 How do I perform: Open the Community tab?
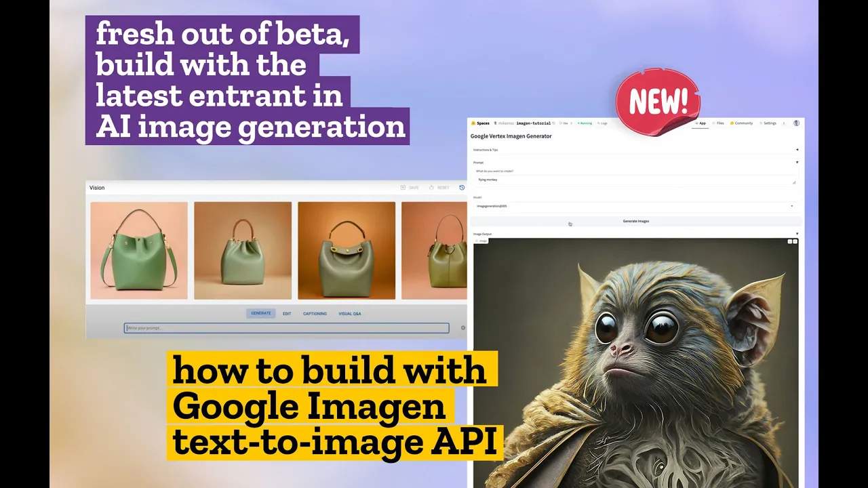coord(741,123)
